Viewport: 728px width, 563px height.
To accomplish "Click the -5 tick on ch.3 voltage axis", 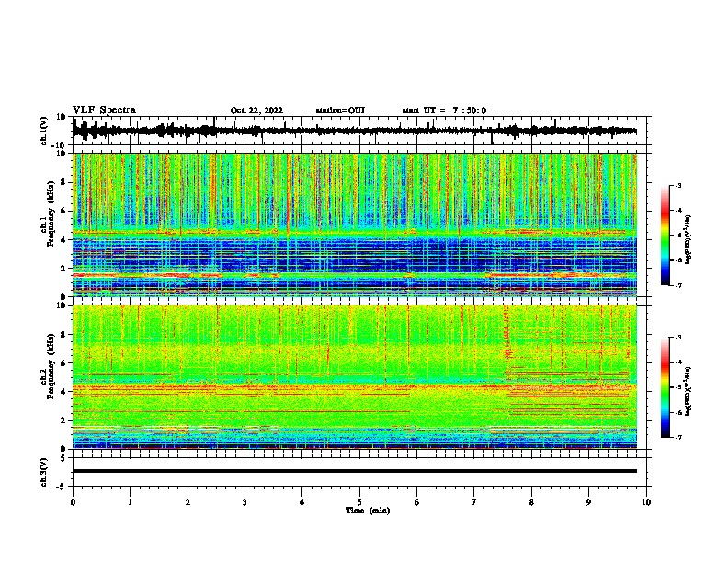I will click(63, 487).
